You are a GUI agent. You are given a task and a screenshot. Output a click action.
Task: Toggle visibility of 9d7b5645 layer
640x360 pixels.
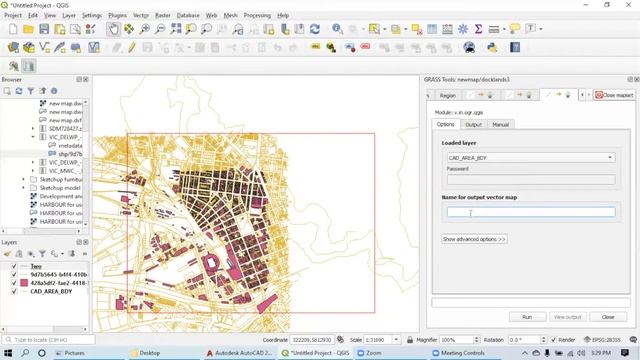click(x=14, y=275)
